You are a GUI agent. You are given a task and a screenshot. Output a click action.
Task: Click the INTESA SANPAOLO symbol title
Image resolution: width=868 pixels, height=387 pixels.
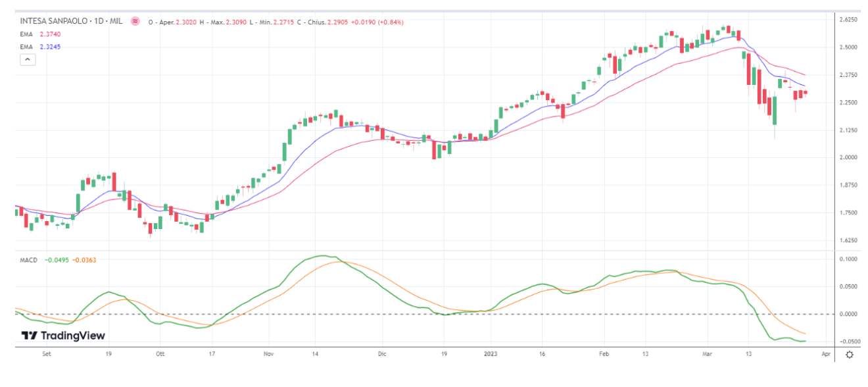point(71,21)
